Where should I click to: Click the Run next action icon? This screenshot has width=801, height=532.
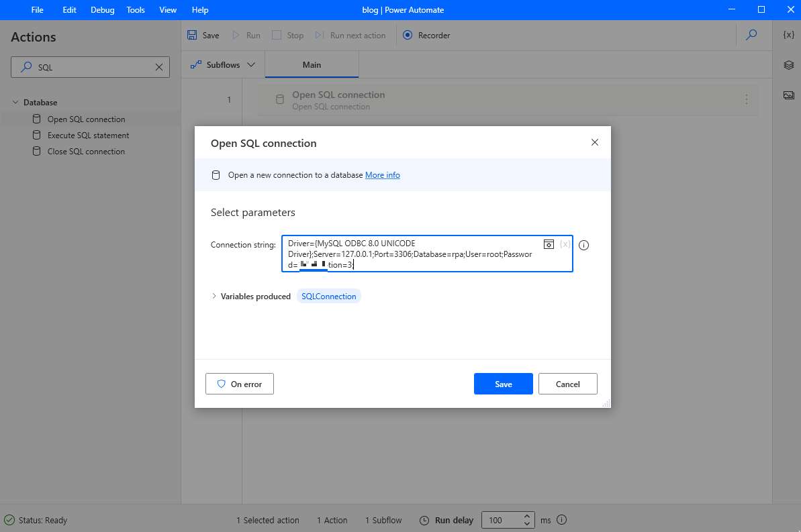(320, 35)
